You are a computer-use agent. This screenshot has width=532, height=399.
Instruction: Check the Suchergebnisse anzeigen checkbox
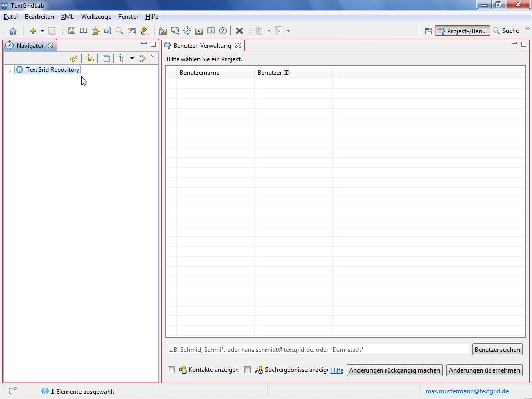[248, 370]
